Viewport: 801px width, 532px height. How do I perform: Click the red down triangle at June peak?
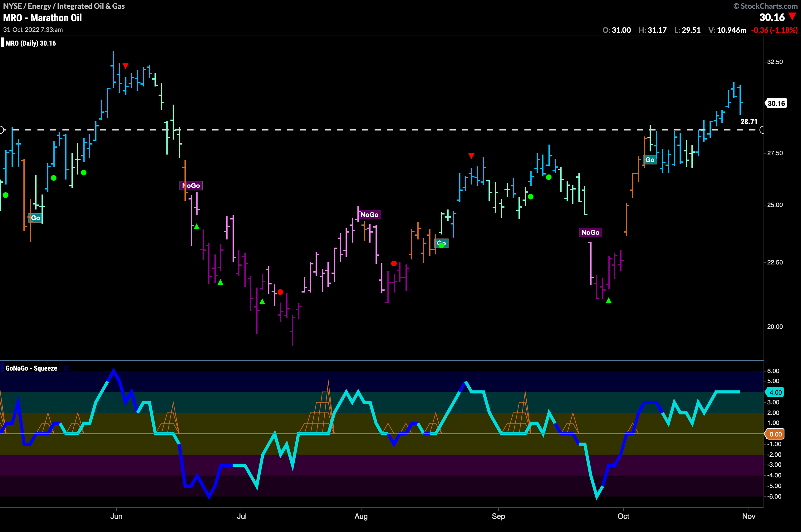coord(125,66)
